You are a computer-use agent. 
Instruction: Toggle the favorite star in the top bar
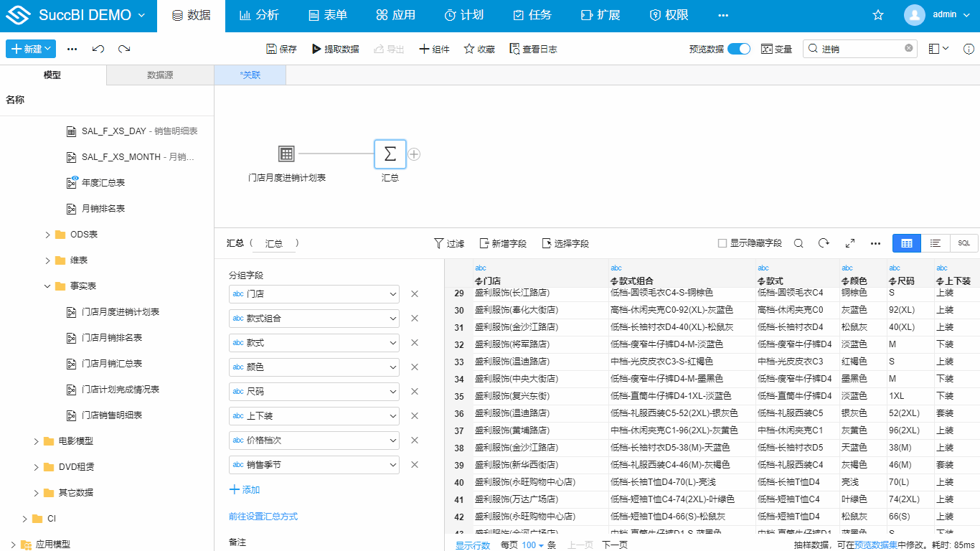[x=878, y=14]
